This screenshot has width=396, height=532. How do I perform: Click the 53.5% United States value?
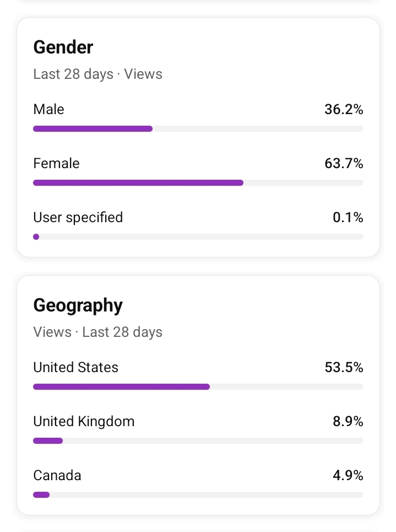point(344,367)
